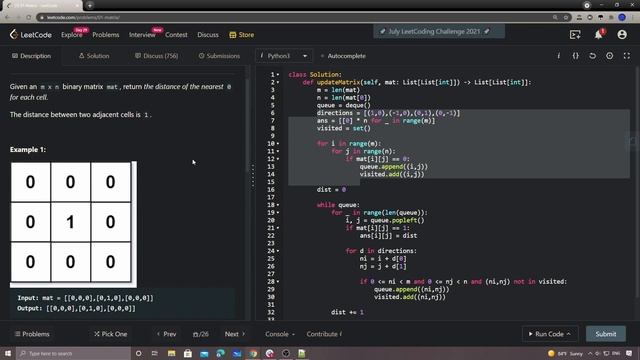The image size is (640, 360).
Task: Bookmark this page with the star icon
Action: pos(566,18)
